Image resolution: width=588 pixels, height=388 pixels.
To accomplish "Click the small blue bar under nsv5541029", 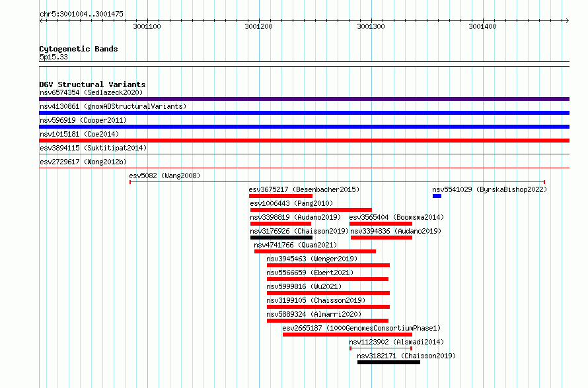I will tap(437, 196).
